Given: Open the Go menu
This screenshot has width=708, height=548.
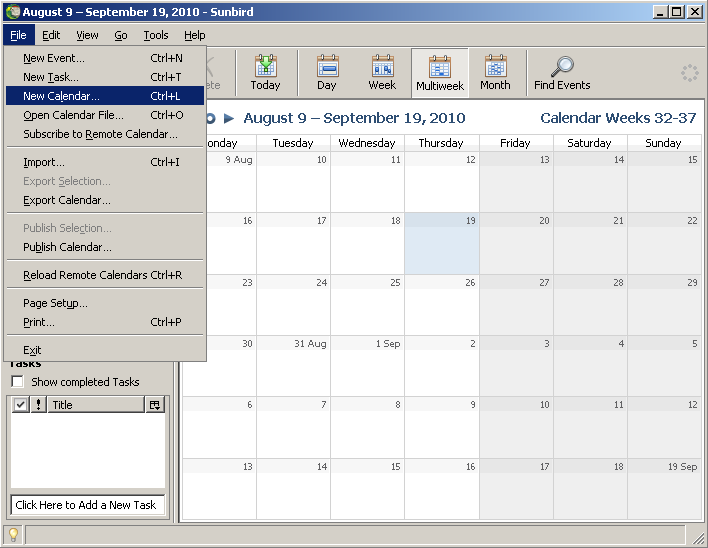Looking at the screenshot, I should click(121, 35).
